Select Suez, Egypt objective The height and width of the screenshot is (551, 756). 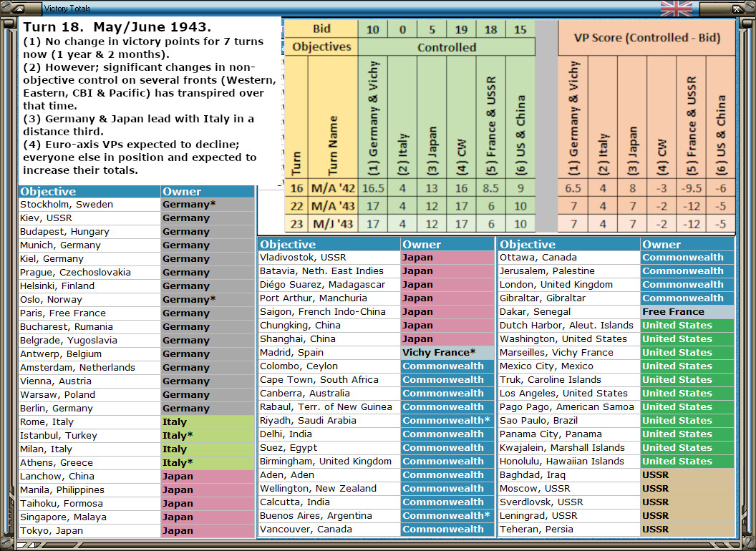[329, 447]
